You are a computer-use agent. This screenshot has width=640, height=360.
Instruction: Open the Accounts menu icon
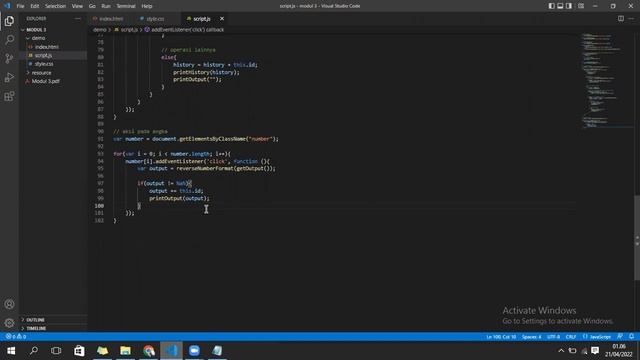[9, 304]
